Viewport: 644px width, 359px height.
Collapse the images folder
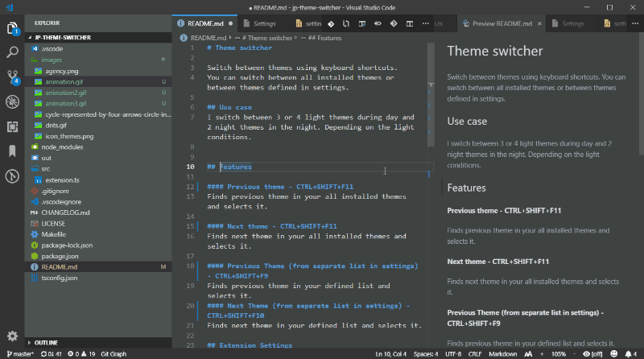(98, 60)
